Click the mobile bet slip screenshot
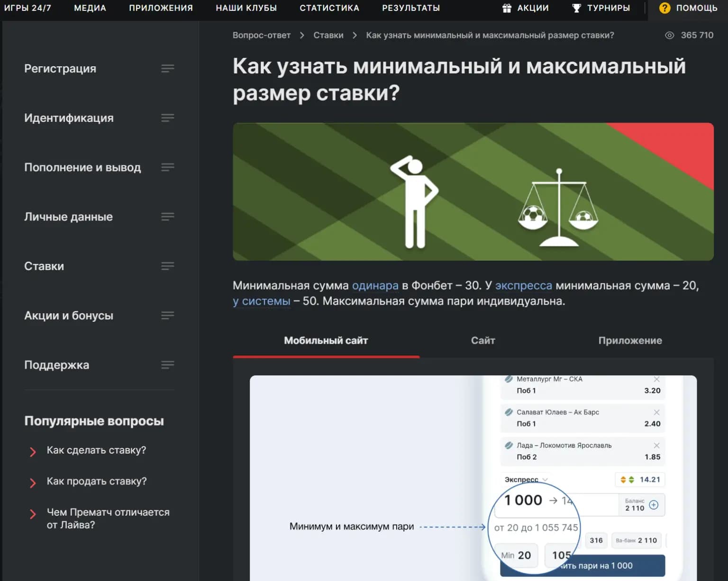 point(473,478)
